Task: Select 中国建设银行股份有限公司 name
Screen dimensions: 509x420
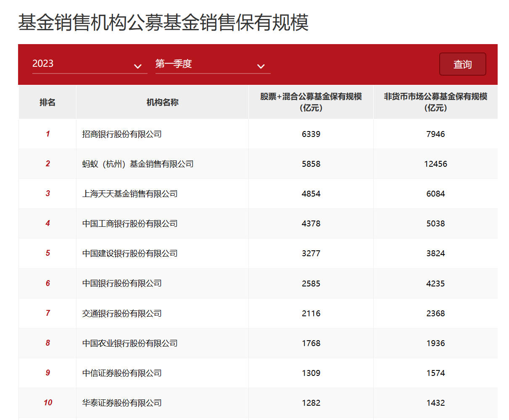Action: [130, 254]
